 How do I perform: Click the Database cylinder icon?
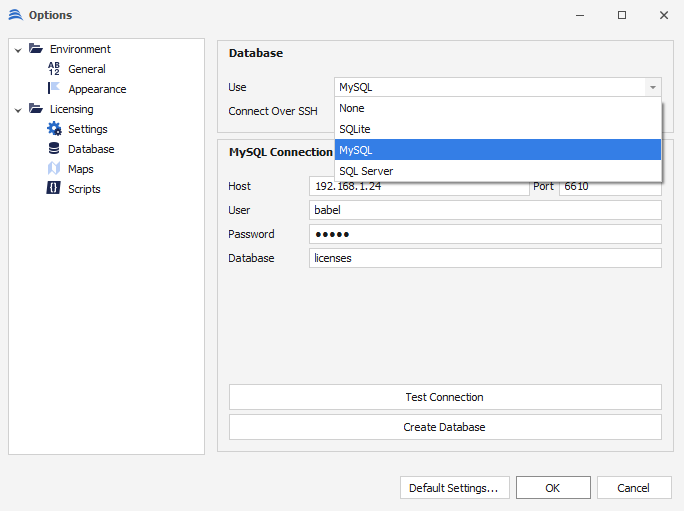point(54,149)
